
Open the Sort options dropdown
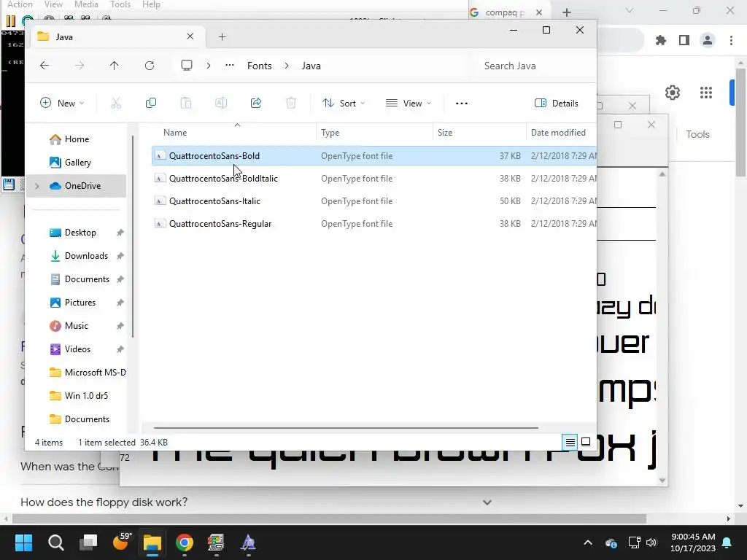(x=344, y=104)
